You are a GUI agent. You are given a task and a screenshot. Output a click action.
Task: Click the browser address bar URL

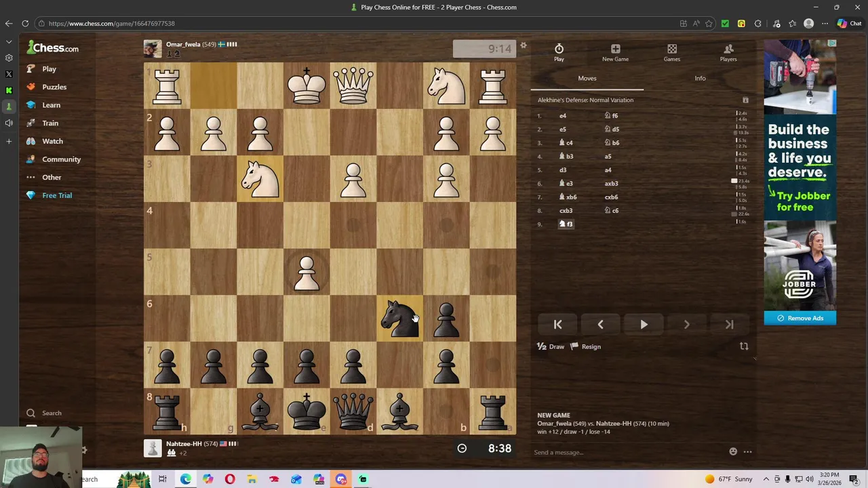pyautogui.click(x=112, y=24)
